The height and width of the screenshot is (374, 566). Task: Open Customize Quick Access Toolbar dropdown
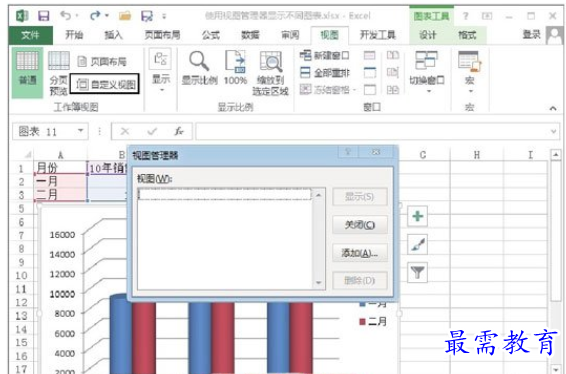pyautogui.click(x=164, y=16)
